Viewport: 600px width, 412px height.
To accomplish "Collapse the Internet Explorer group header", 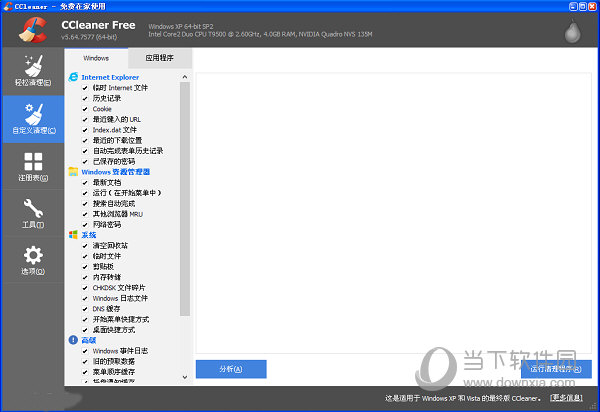I will (x=110, y=77).
